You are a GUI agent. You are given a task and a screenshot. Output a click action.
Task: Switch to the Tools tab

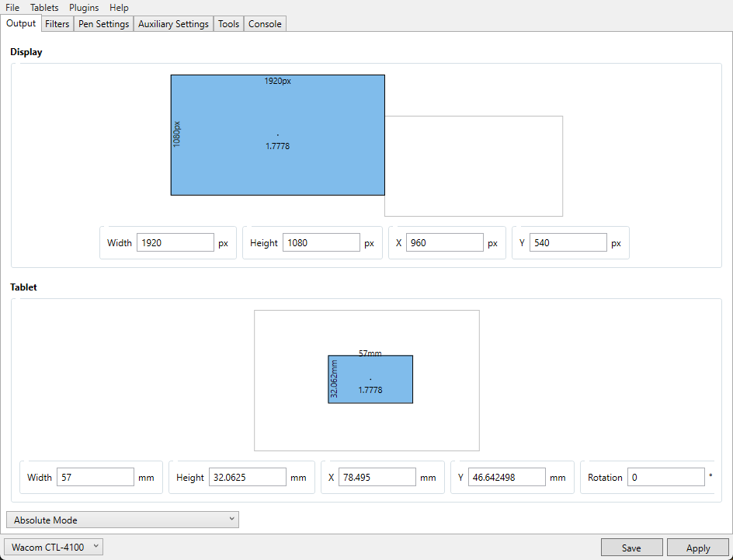click(x=228, y=24)
